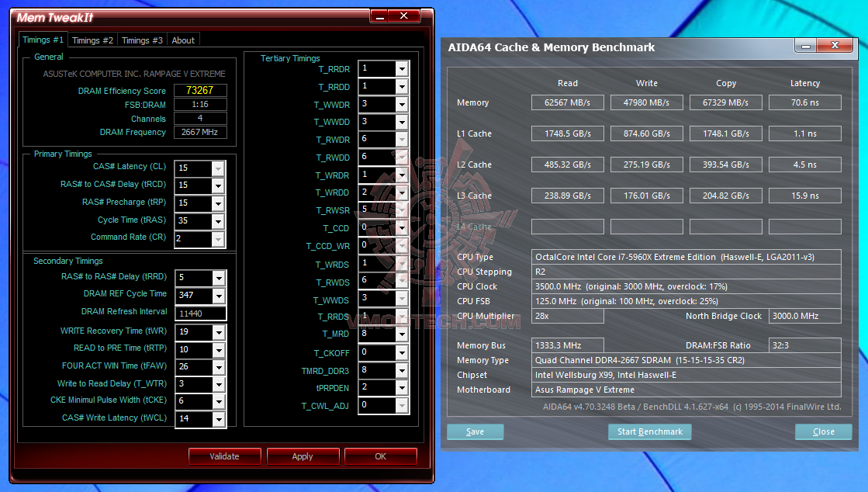The image size is (868, 492).
Task: Click the DRAM Refresh Interval field
Action: point(200,314)
